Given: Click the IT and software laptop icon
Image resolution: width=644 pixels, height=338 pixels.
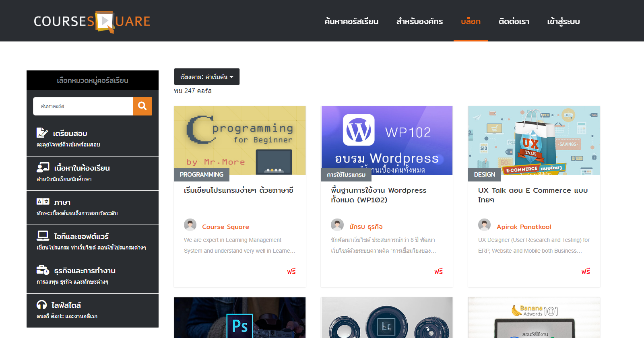Looking at the screenshot, I should tap(43, 236).
